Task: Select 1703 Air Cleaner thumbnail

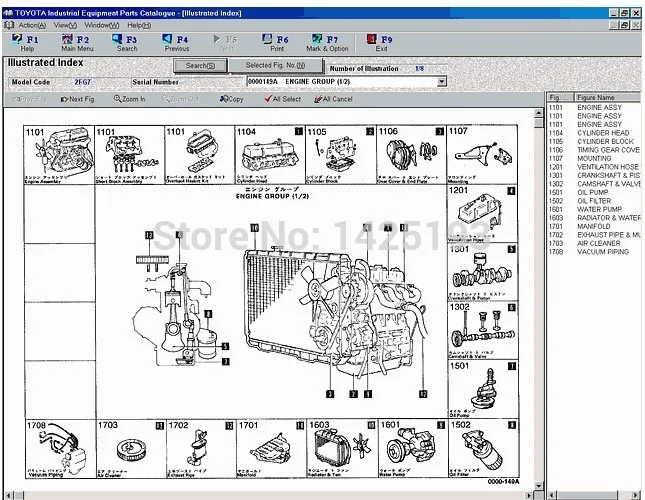Action: pyautogui.click(x=130, y=448)
